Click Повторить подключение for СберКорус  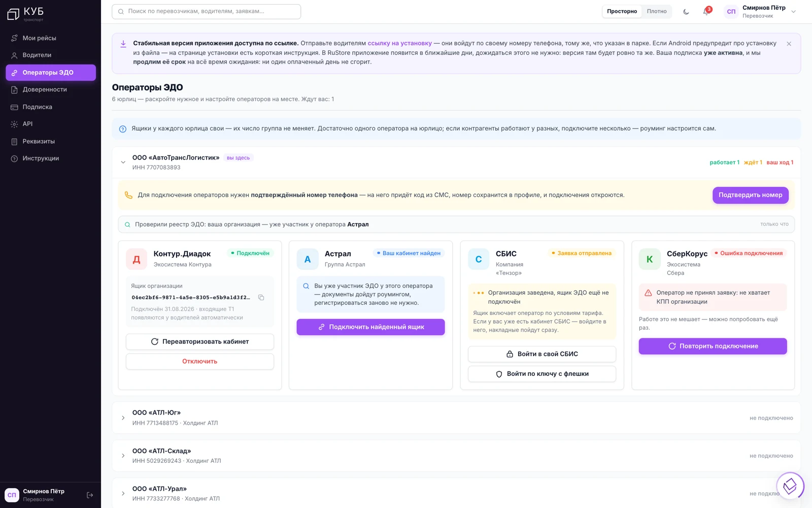click(713, 346)
